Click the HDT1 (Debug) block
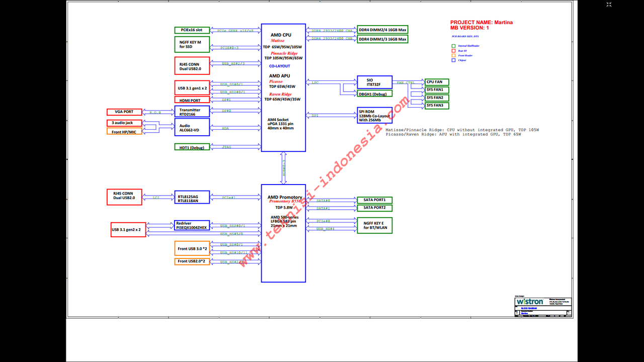The image size is (644, 362). 192,147
